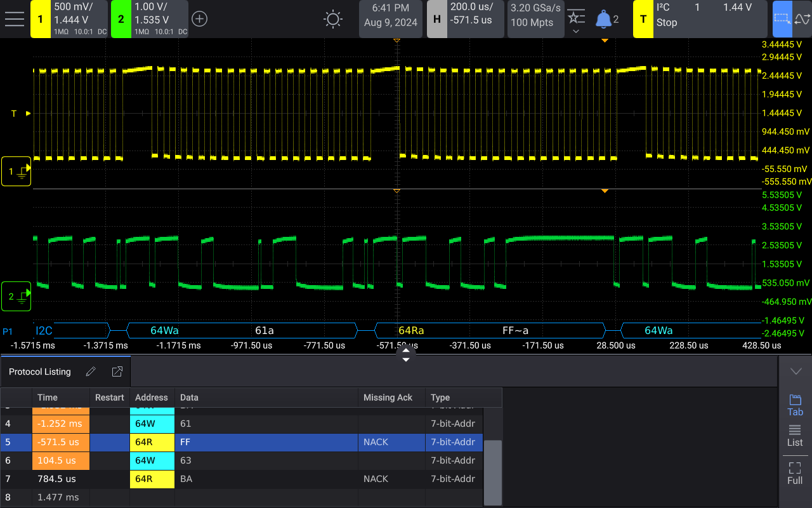Screen dimensions: 812x508
Task: Edit Protocol Listing settings with the pencil icon
Action: coord(90,371)
